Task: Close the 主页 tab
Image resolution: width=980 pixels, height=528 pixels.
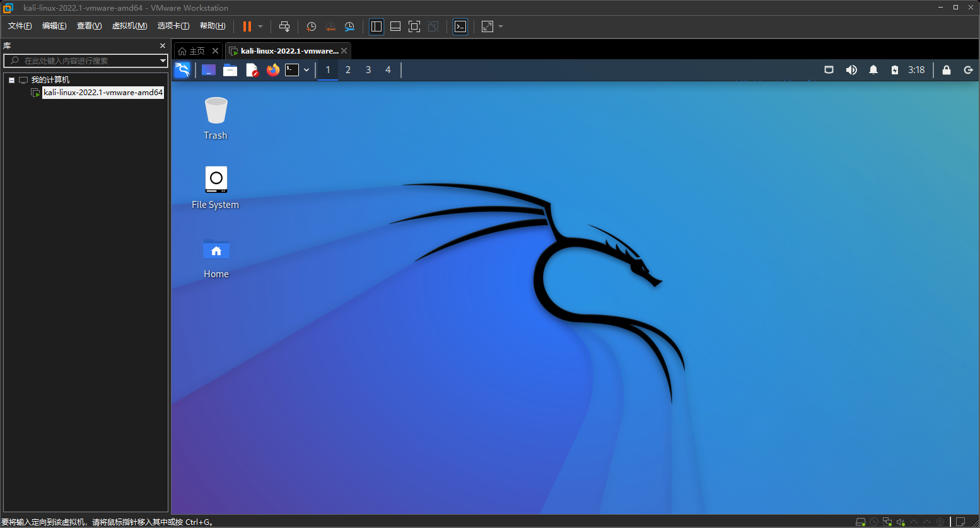Action: pos(215,51)
